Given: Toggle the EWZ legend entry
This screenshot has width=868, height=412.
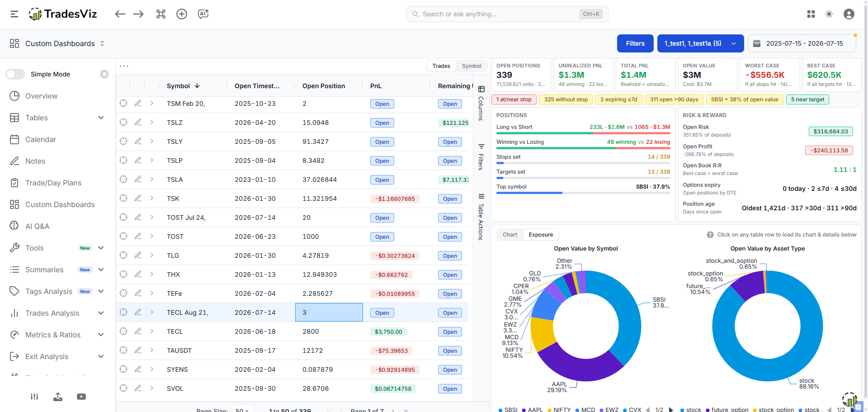Looking at the screenshot, I should (609, 410).
